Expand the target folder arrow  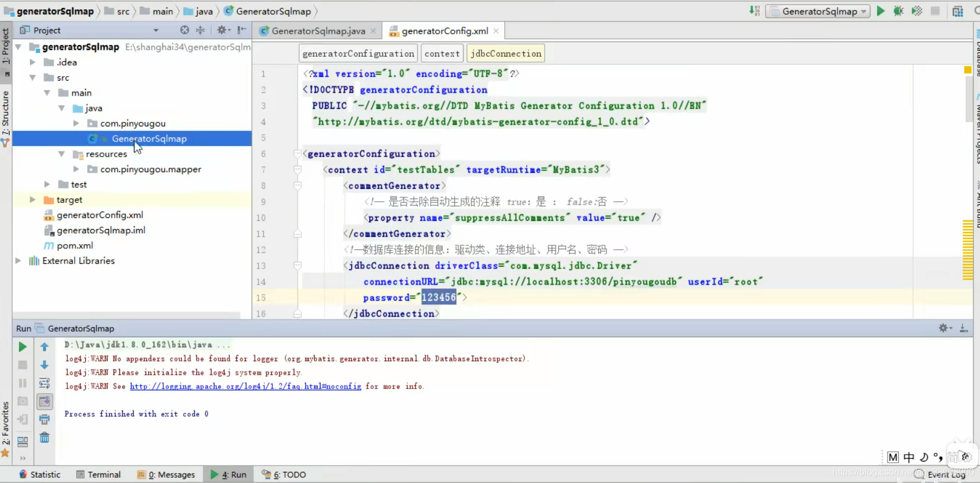click(x=33, y=199)
